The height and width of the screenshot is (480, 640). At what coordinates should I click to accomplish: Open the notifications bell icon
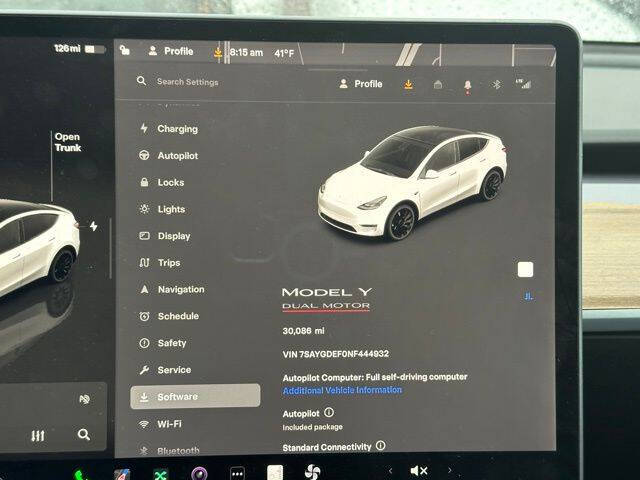pos(468,86)
